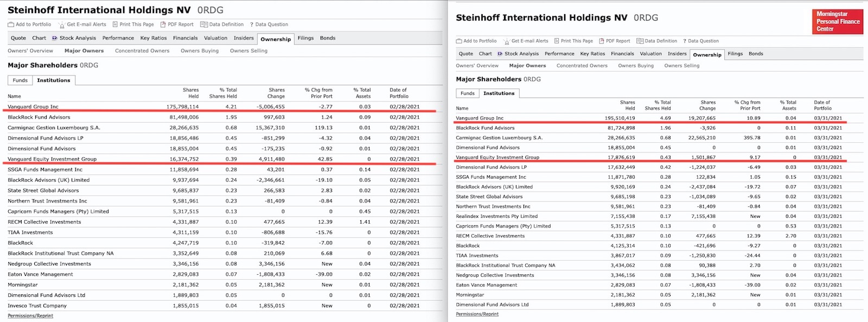868x322 pixels.
Task: Click PDF Report icon in right page
Action: click(x=601, y=41)
